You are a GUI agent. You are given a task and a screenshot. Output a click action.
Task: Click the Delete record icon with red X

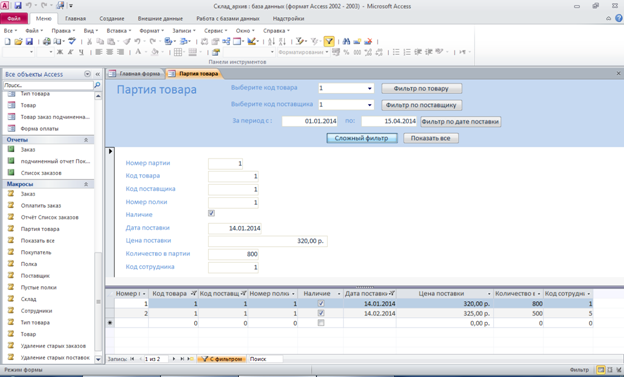pos(368,41)
